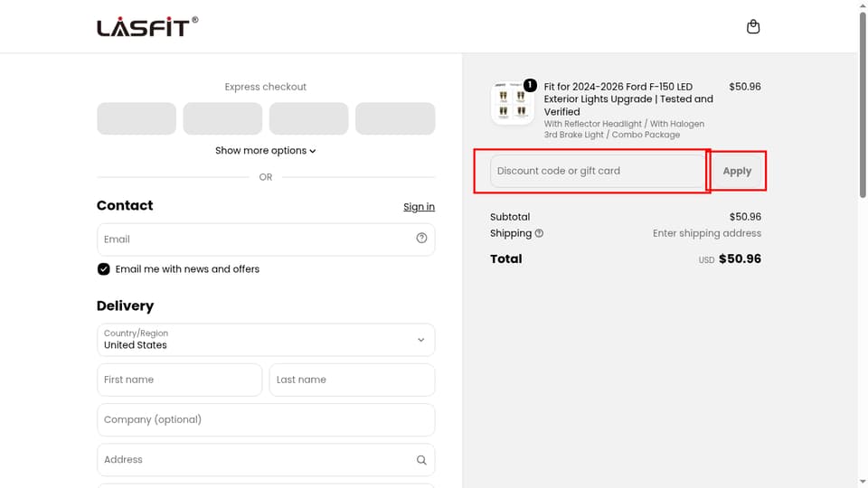Focus the Address field
868x488 pixels.
pyautogui.click(x=266, y=460)
